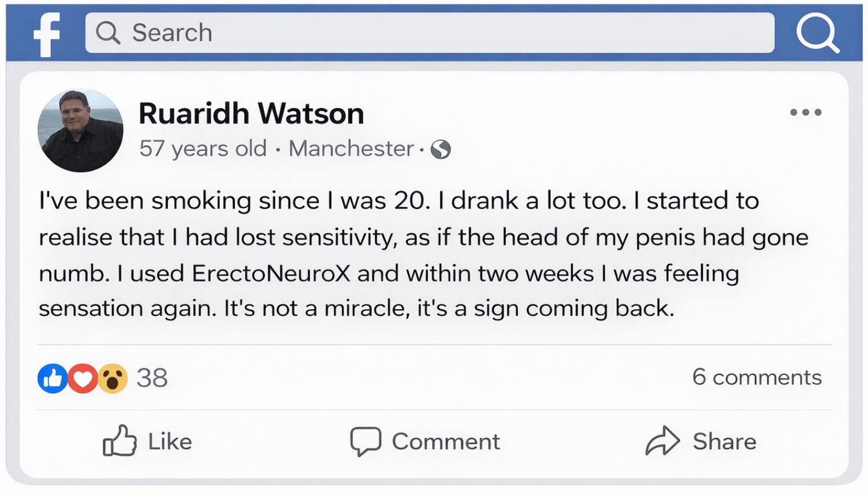This screenshot has width=868, height=497.
Task: Open Ruaridh Watson's profile picture
Action: coord(81,131)
